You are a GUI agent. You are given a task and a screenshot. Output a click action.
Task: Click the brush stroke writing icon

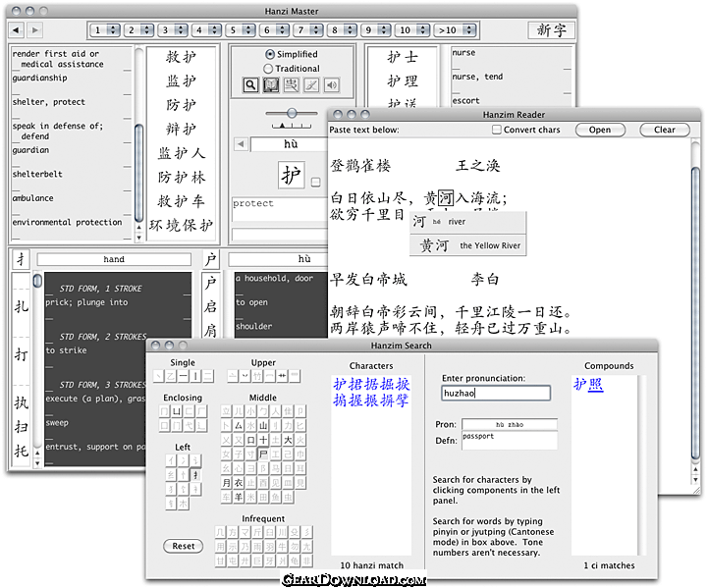(311, 84)
